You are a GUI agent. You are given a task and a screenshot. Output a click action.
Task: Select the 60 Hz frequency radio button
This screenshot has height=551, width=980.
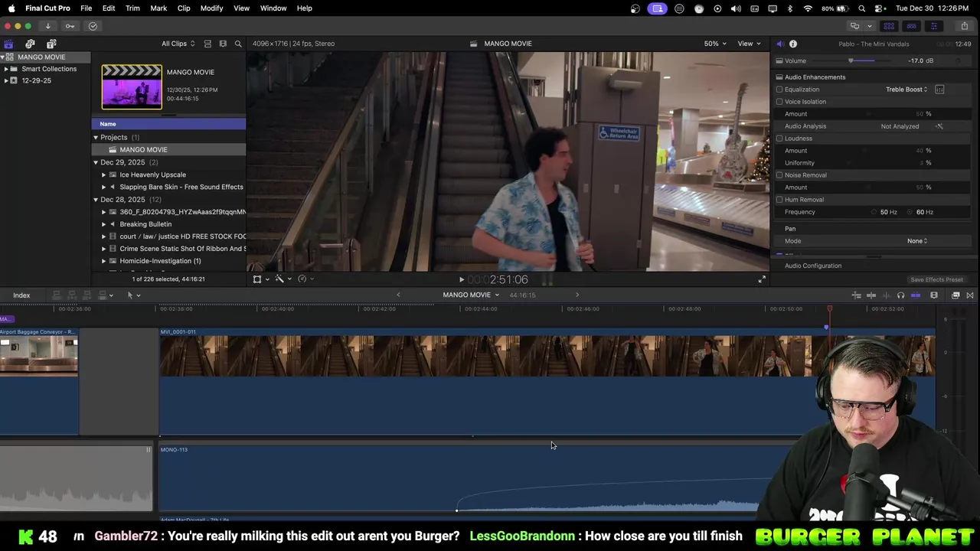910,212
